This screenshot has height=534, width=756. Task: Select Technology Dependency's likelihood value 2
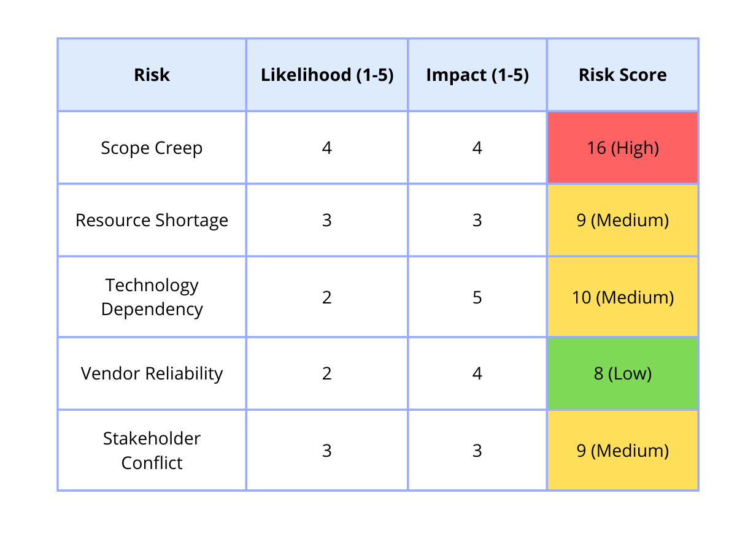pyautogui.click(x=327, y=297)
